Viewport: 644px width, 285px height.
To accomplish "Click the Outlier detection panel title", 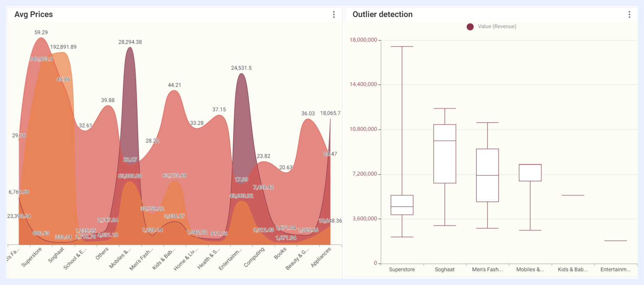I will pos(382,15).
